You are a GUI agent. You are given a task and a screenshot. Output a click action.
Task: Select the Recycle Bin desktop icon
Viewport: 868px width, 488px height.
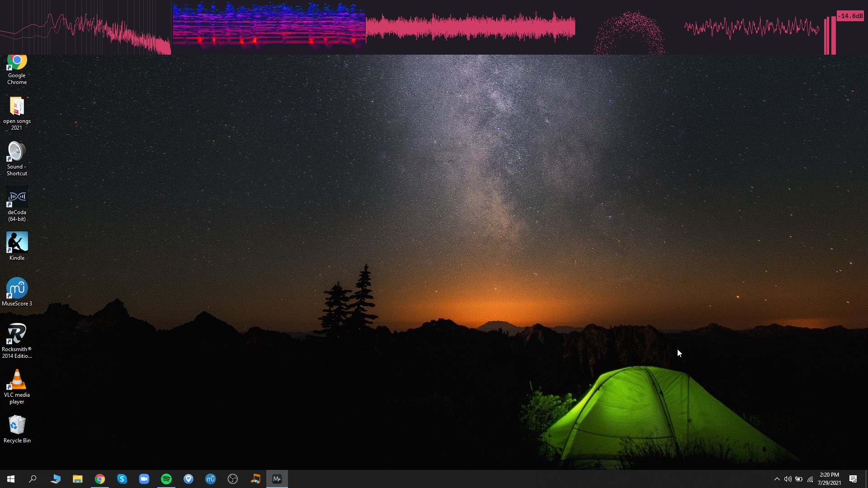click(x=17, y=429)
